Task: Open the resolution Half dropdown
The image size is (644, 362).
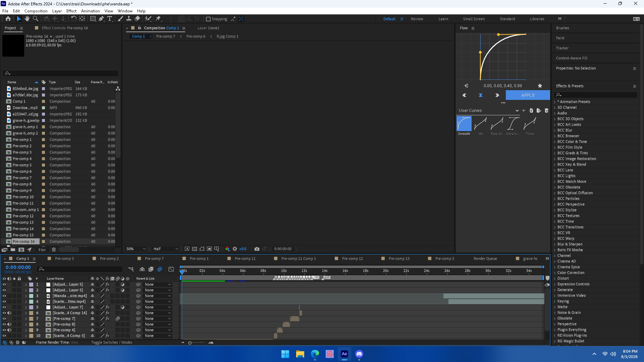Action: (166, 249)
